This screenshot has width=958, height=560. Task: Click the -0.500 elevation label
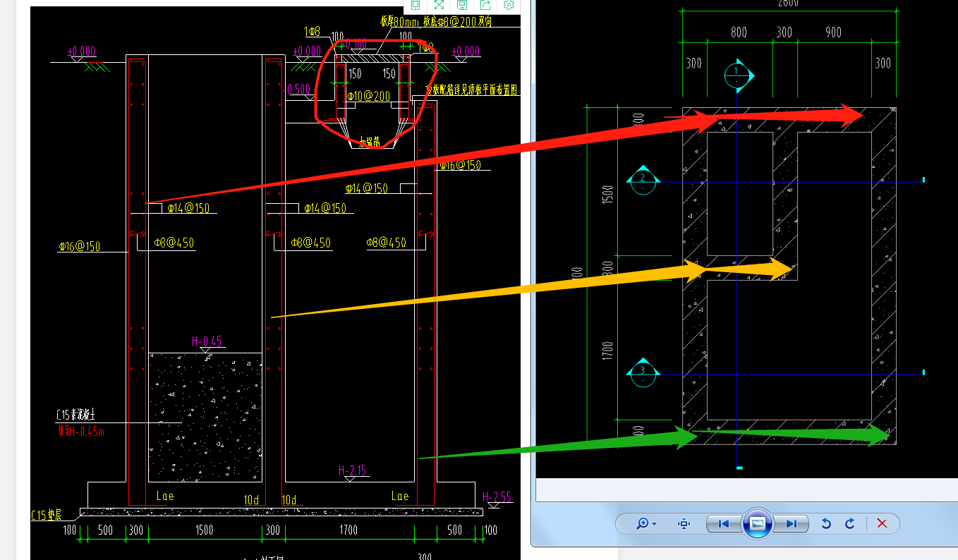pos(297,90)
